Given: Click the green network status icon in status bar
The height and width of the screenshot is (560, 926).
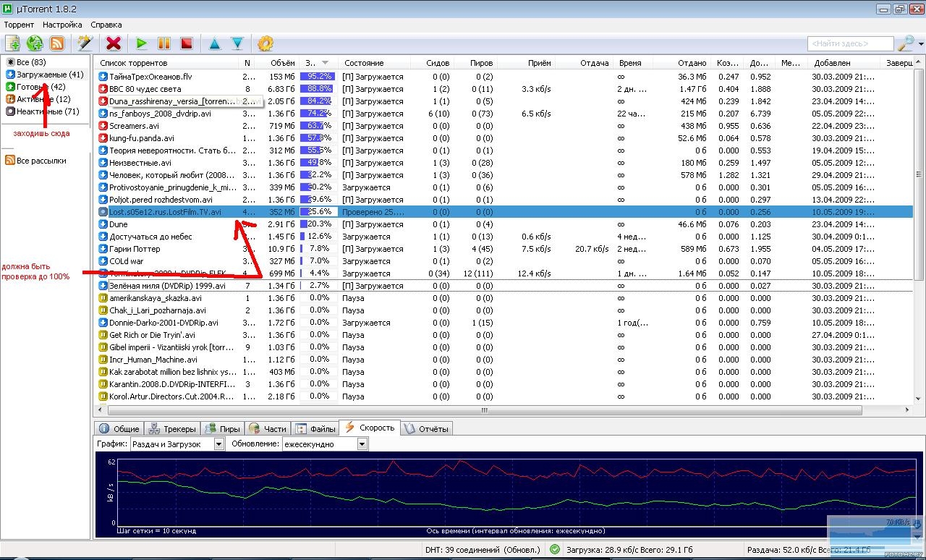Looking at the screenshot, I should click(555, 551).
